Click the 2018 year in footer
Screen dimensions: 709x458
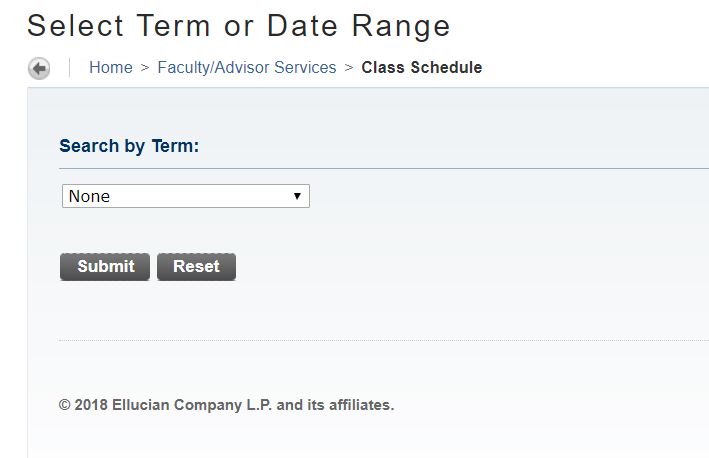click(91, 405)
